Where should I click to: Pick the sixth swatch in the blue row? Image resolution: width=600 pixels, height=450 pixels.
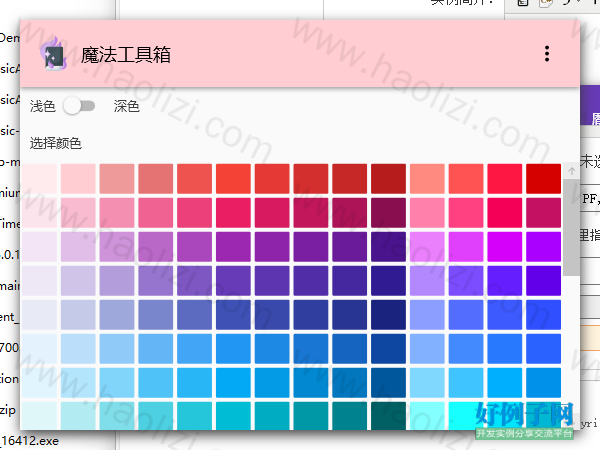click(x=233, y=349)
